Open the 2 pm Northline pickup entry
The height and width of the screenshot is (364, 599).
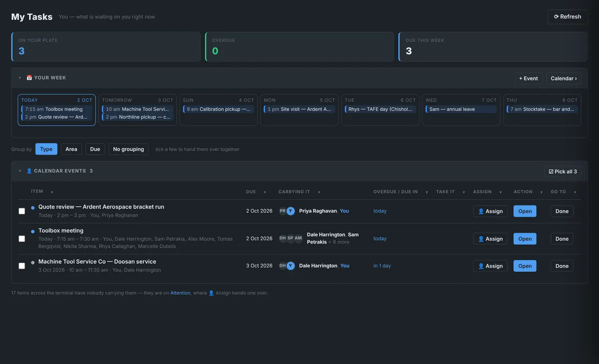coord(138,117)
